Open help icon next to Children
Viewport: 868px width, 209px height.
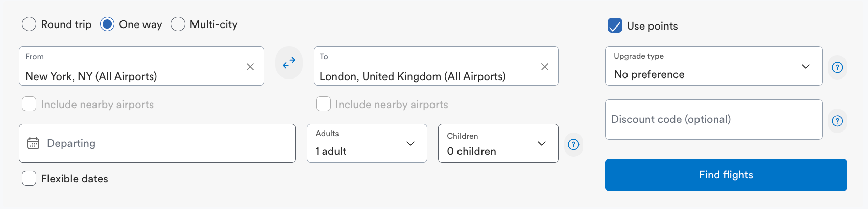573,144
